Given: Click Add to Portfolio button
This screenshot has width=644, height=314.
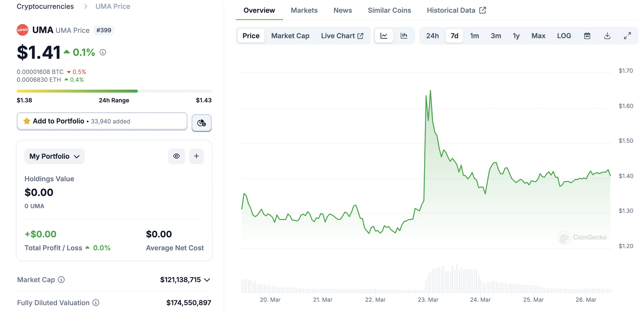Looking at the screenshot, I should pyautogui.click(x=102, y=121).
